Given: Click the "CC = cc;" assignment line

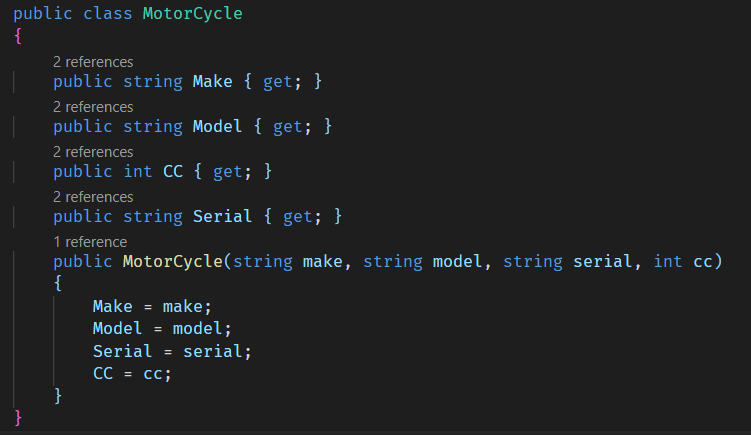Looking at the screenshot, I should coord(132,374).
